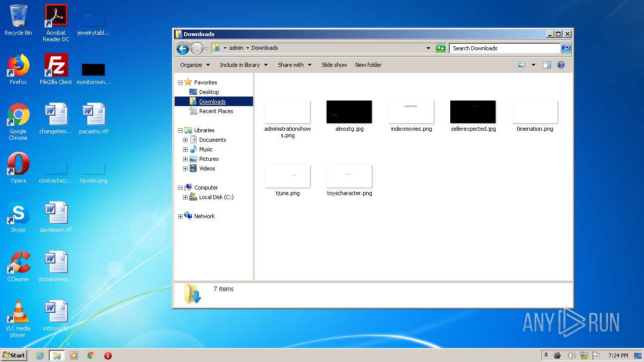Select Downloads in navigation pane

tap(212, 102)
